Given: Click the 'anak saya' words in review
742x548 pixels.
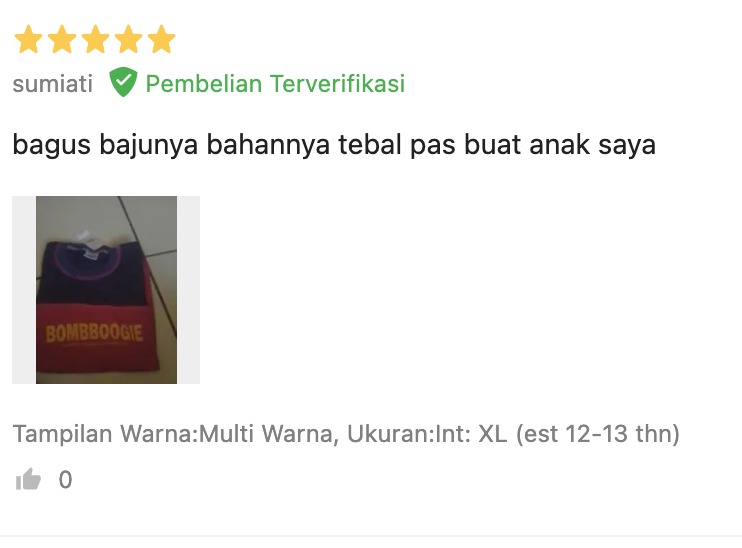Looking at the screenshot, I should (x=592, y=144).
